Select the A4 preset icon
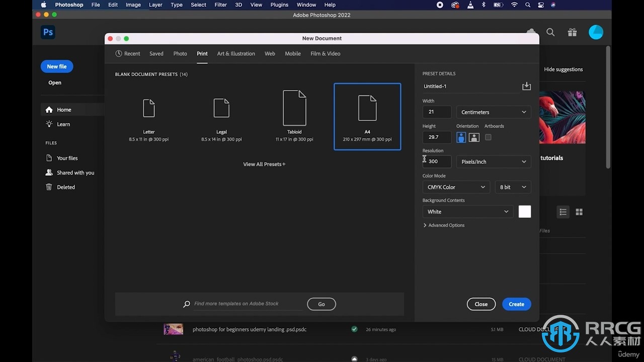This screenshot has width=644, height=362. click(x=367, y=108)
